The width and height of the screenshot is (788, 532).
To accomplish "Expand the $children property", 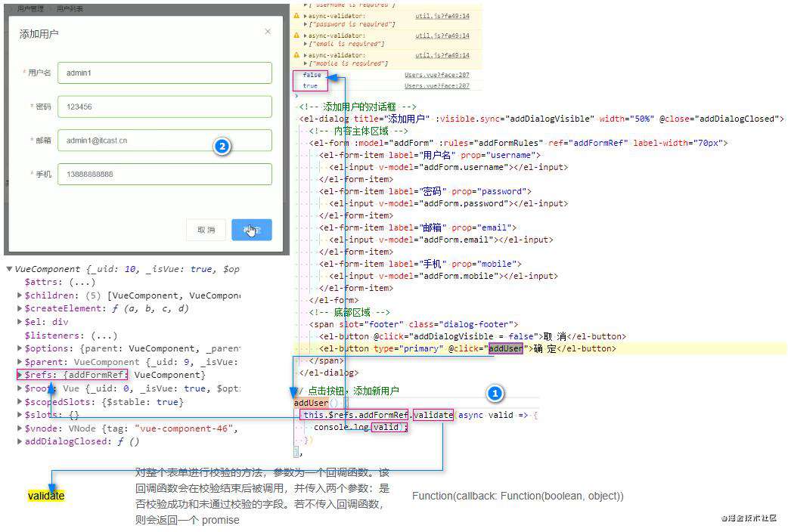I will tap(20, 295).
